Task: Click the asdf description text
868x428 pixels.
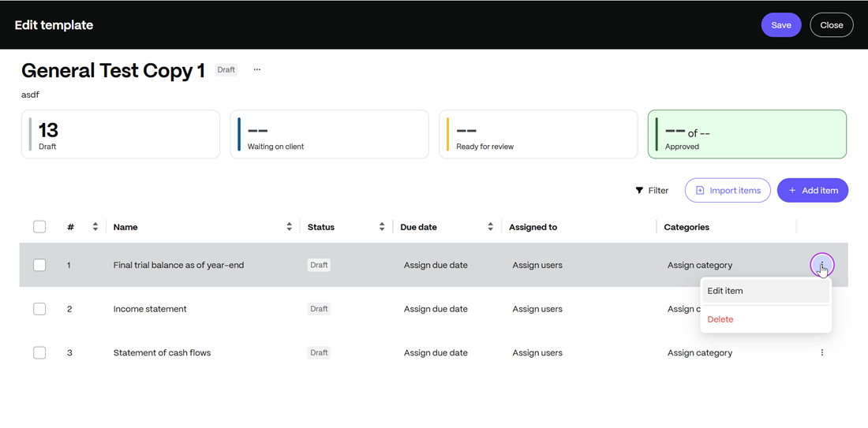Action: [31, 95]
